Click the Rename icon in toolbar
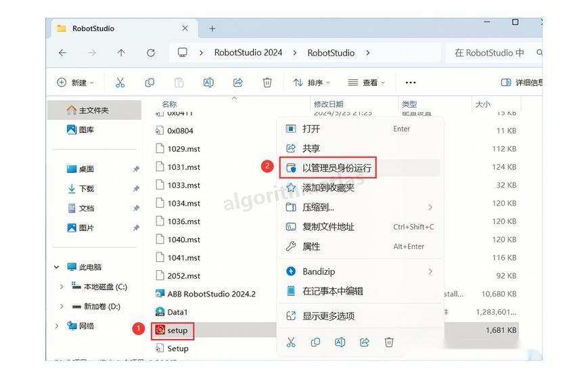 (208, 83)
